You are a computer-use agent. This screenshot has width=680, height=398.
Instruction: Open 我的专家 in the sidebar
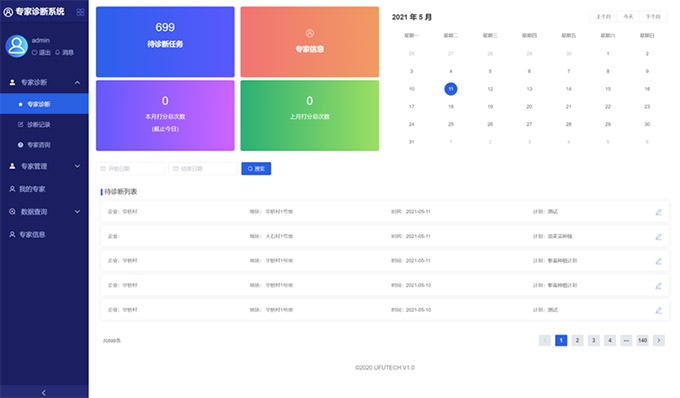[x=44, y=189]
